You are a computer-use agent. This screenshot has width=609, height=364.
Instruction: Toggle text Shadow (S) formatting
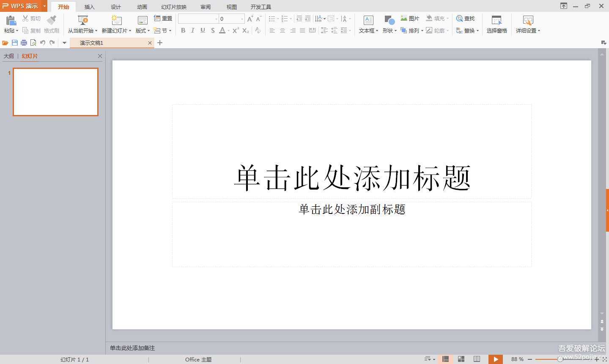click(213, 30)
